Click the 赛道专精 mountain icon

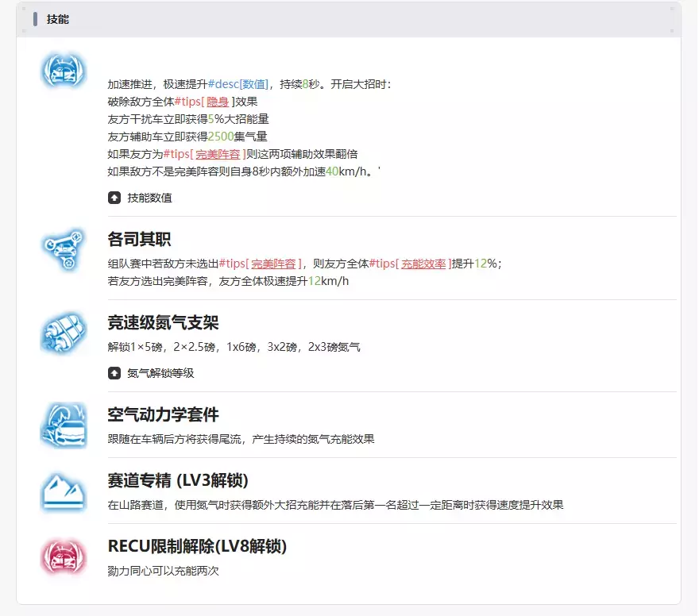pos(63,491)
